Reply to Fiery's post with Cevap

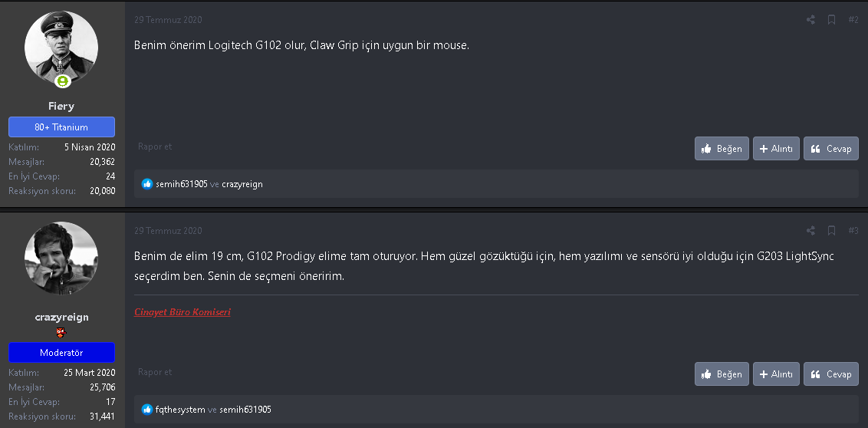point(831,149)
